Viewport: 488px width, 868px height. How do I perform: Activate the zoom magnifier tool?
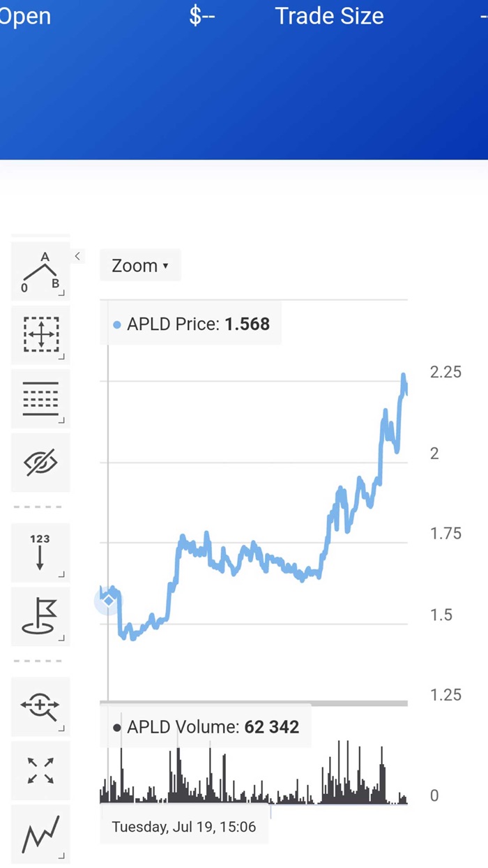tap(40, 705)
